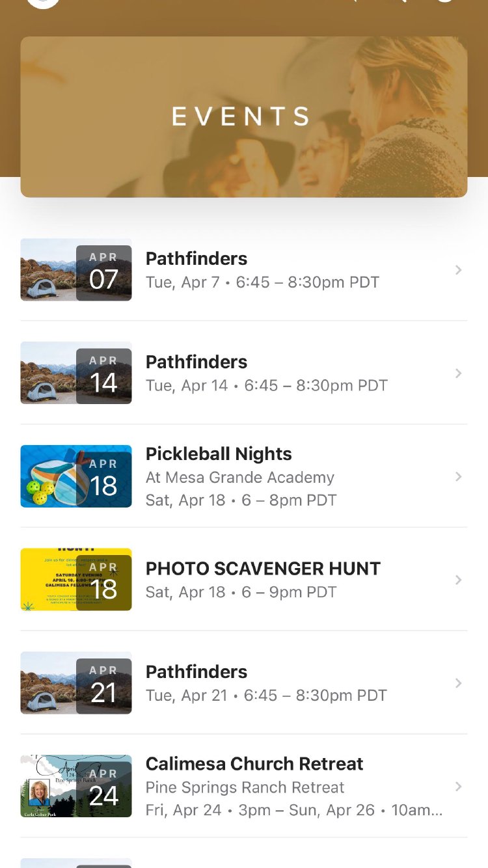The height and width of the screenshot is (868, 488).
Task: Open arrow next to PHOTO SCAVENGER HUNT
Action: [458, 580]
